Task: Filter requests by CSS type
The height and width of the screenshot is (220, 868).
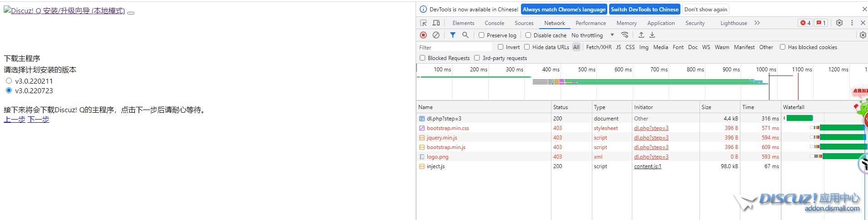Action: click(630, 47)
